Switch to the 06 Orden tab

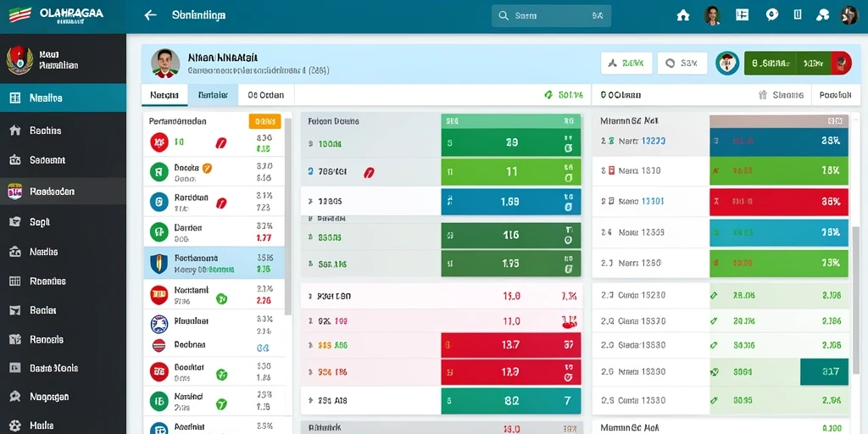click(265, 95)
